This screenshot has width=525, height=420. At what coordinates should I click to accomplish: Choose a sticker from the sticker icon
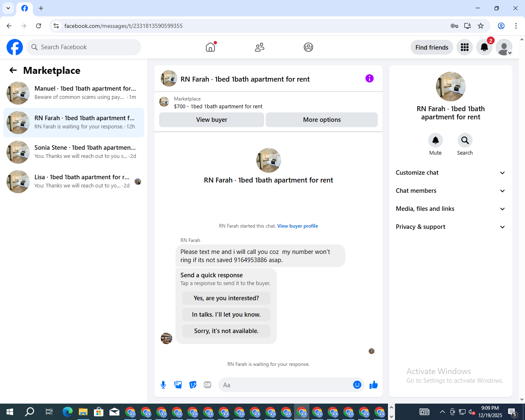click(193, 385)
